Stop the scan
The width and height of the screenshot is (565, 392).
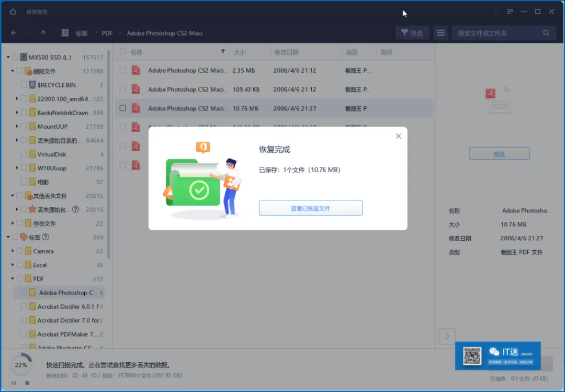pos(27,383)
